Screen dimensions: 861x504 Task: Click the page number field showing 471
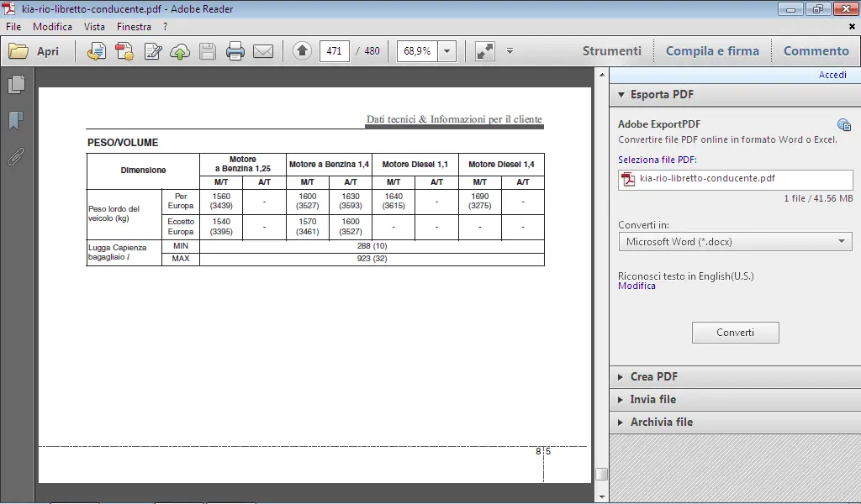334,51
